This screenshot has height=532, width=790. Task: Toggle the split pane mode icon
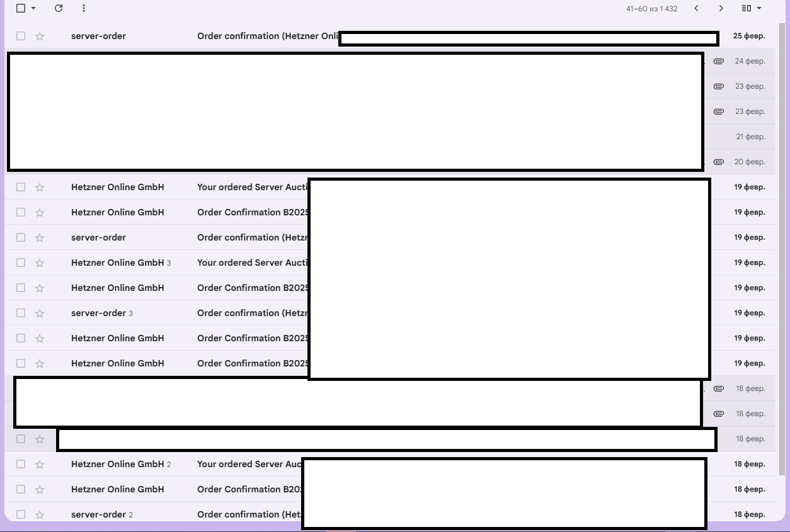(747, 8)
